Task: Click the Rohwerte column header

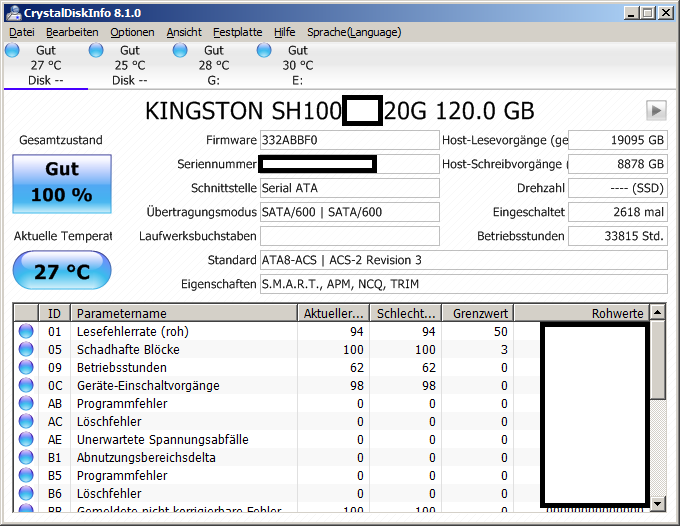Action: point(582,313)
